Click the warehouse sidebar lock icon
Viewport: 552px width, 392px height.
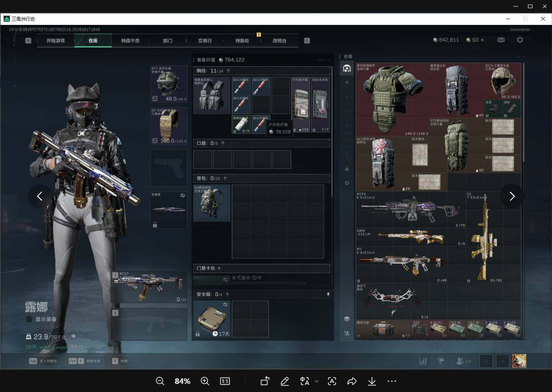(x=347, y=169)
